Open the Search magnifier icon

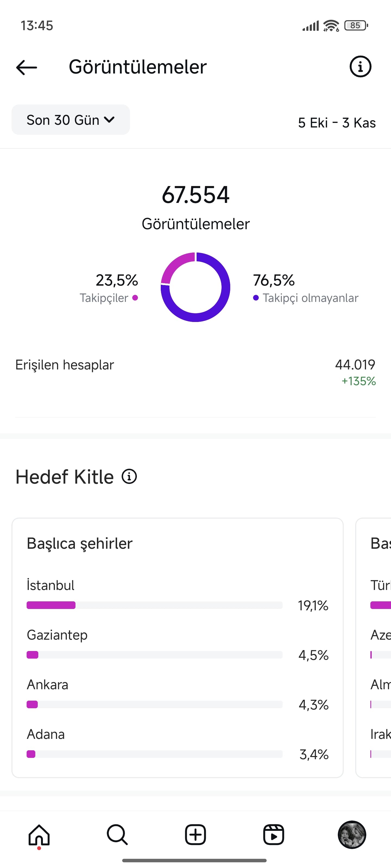[x=117, y=835]
